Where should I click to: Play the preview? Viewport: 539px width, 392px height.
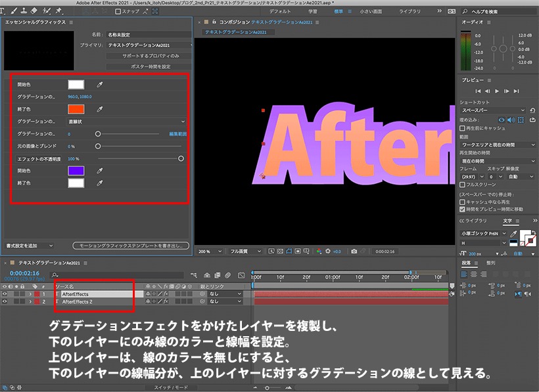[x=497, y=91]
